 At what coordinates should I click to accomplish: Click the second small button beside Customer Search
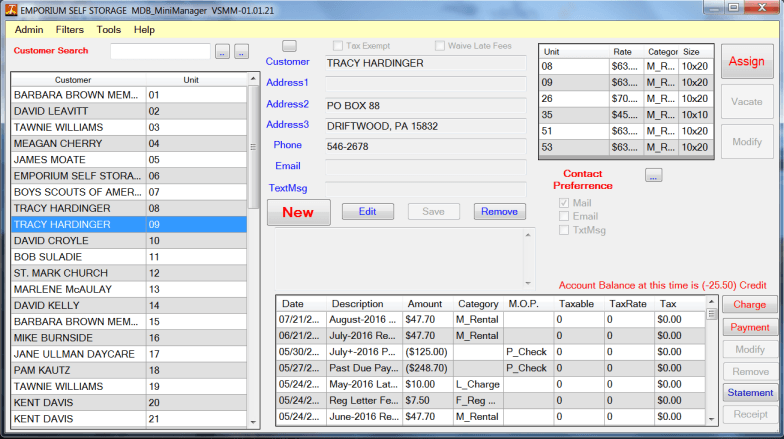point(242,52)
